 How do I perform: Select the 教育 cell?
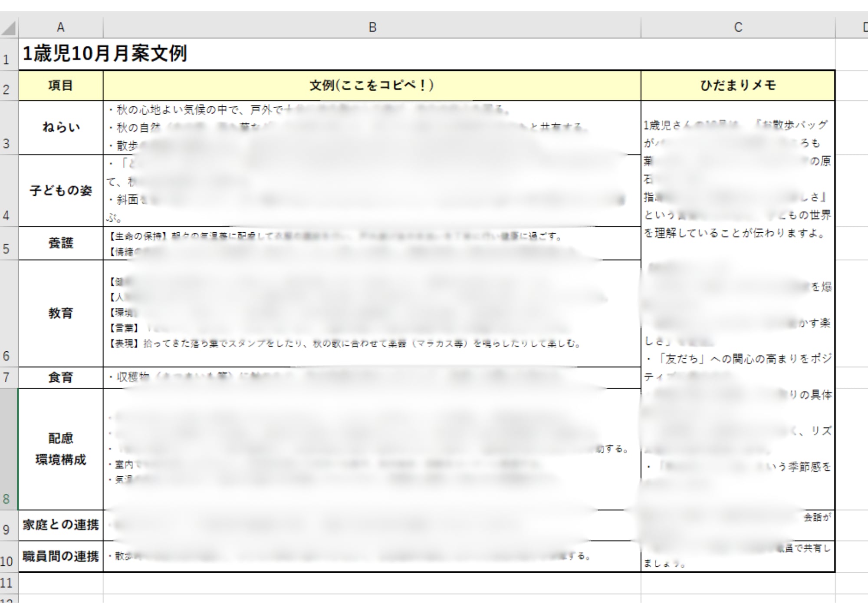(x=61, y=313)
